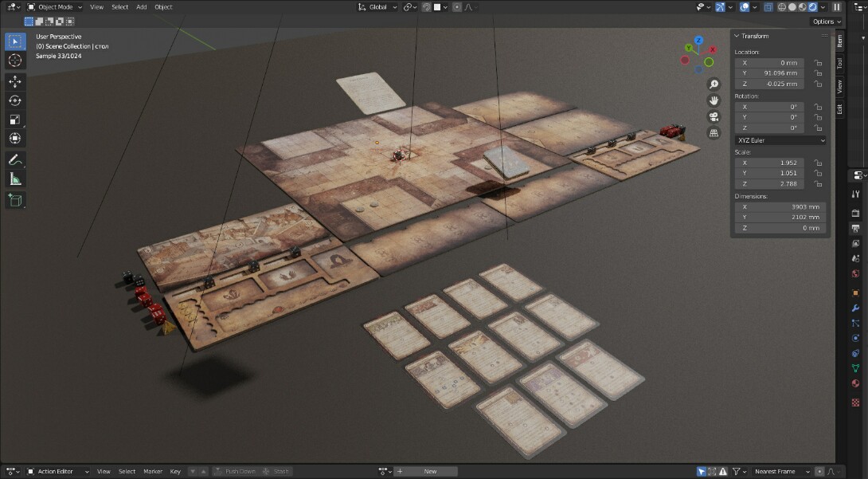Switch to Wireframe viewport shading
The image size is (868, 479).
click(x=782, y=7)
